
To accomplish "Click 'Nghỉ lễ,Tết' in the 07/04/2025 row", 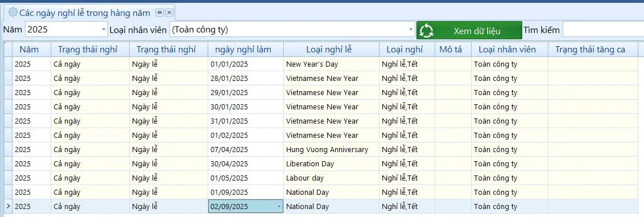I will click(407, 150).
